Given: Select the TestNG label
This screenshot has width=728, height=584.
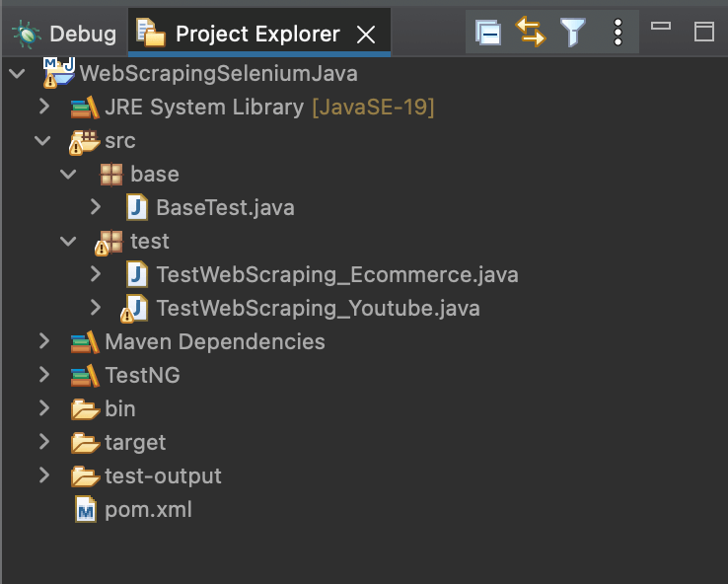Looking at the screenshot, I should 142,375.
